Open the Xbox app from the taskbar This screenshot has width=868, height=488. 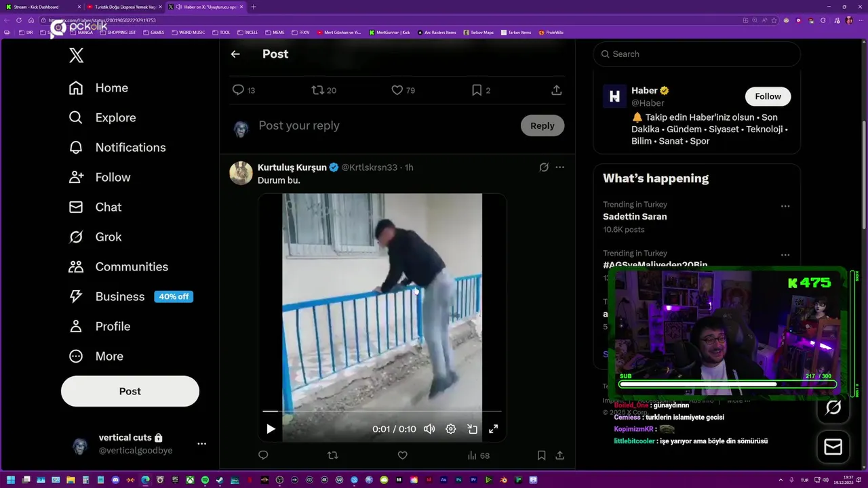(190, 480)
